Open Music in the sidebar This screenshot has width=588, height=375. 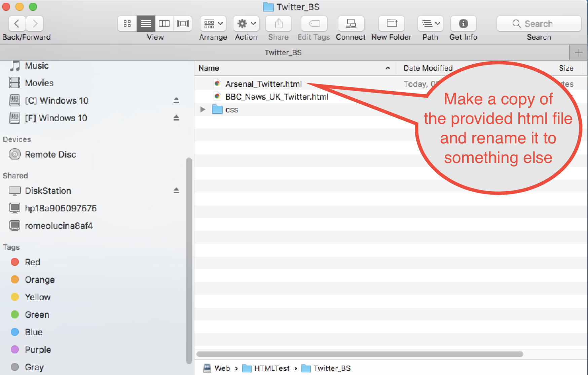pos(37,66)
